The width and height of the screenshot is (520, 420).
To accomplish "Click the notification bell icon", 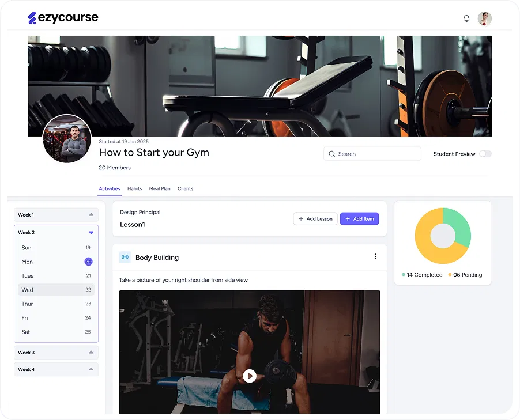I will 466,18.
